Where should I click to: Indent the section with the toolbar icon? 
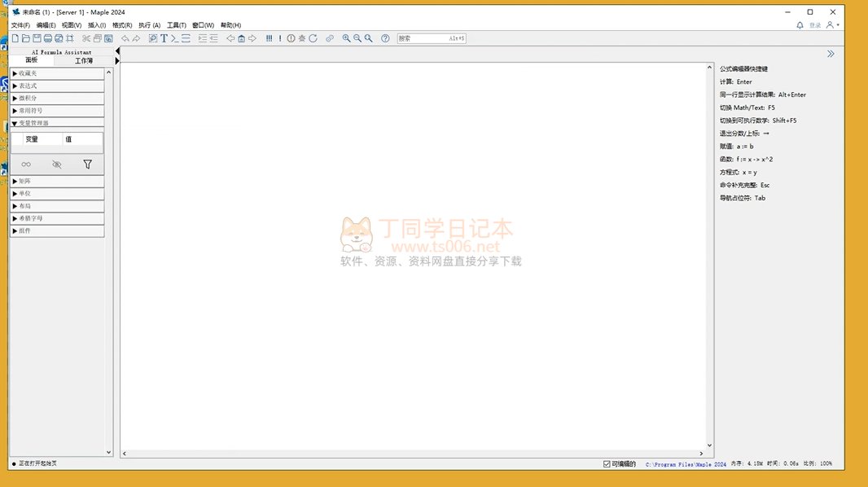[x=203, y=38]
